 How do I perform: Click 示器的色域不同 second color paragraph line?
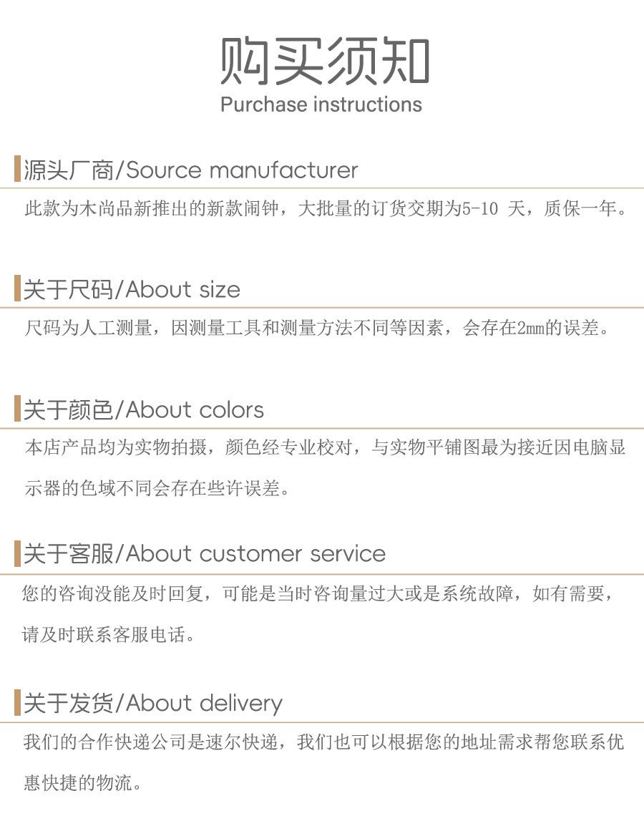(x=157, y=488)
